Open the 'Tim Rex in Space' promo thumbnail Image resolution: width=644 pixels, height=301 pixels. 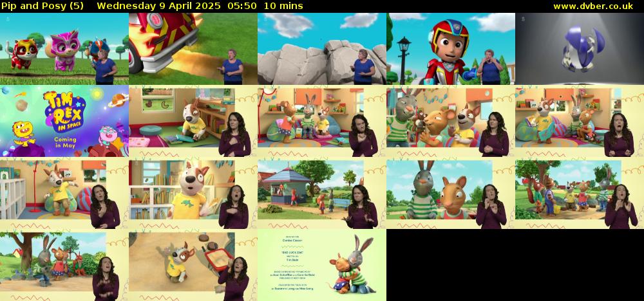(x=64, y=121)
